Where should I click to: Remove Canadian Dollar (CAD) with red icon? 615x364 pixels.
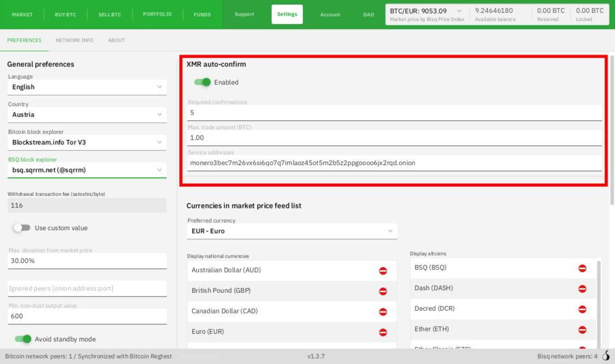click(x=383, y=311)
